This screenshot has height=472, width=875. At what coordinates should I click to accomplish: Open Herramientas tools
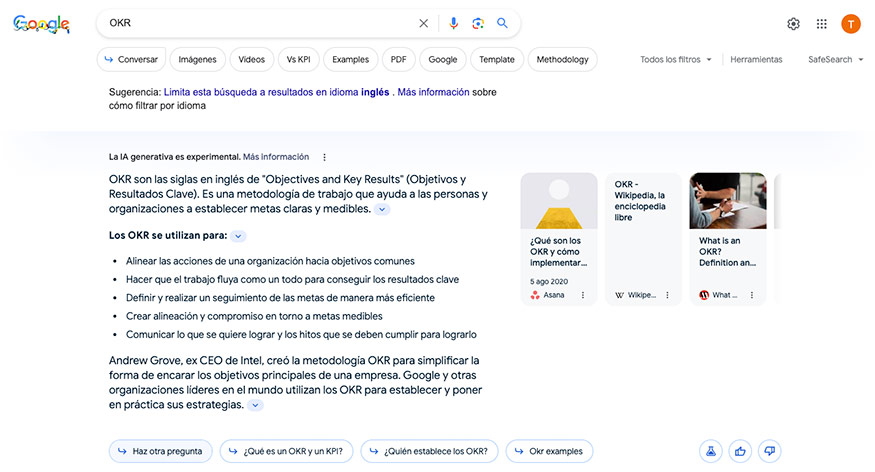pos(756,60)
